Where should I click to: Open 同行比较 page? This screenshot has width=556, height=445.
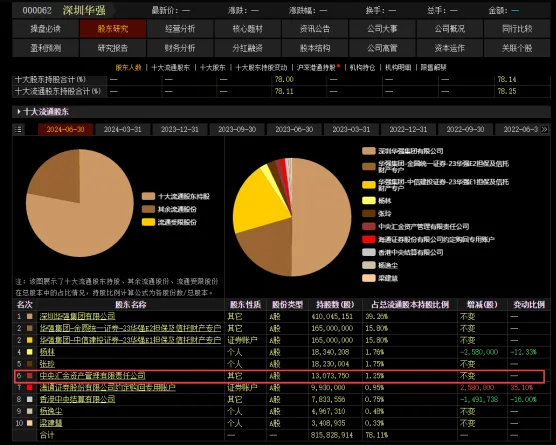[x=517, y=29]
